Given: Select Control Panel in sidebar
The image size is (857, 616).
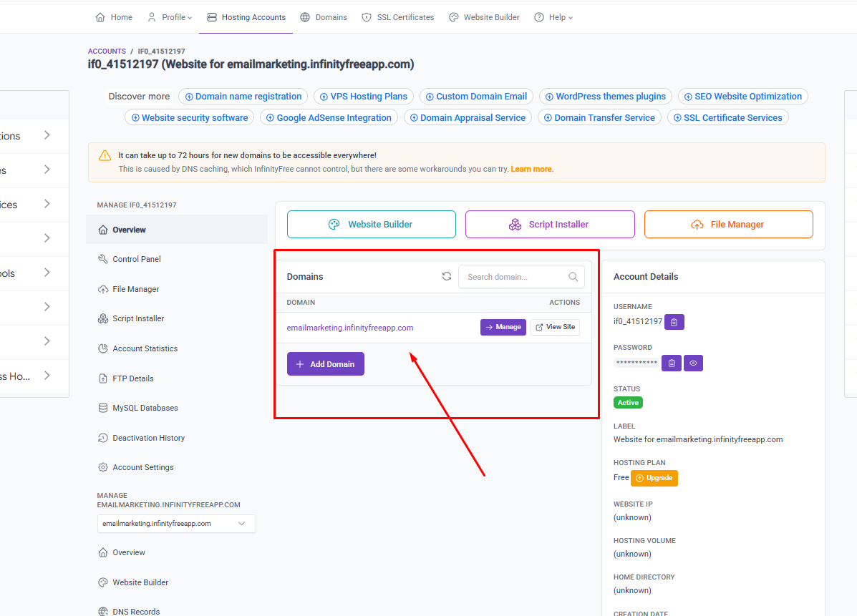Looking at the screenshot, I should (x=136, y=259).
